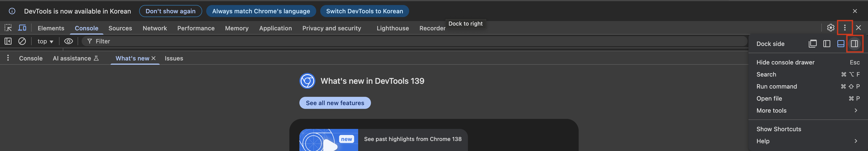Click See all new features button

tap(335, 103)
